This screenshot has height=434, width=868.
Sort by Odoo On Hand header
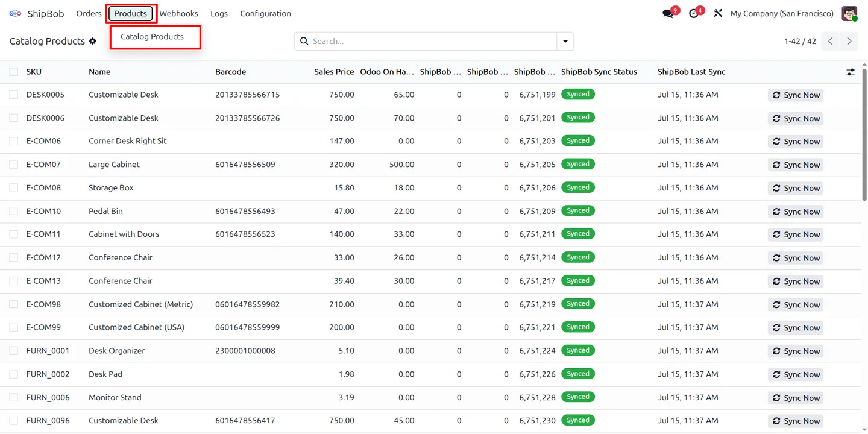pyautogui.click(x=387, y=72)
